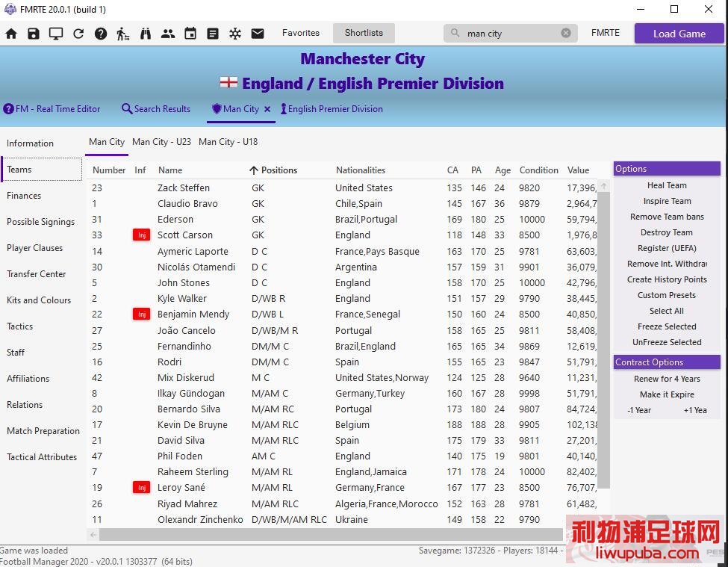Click Renew for 4 Years
728x567 pixels.
(x=667, y=379)
